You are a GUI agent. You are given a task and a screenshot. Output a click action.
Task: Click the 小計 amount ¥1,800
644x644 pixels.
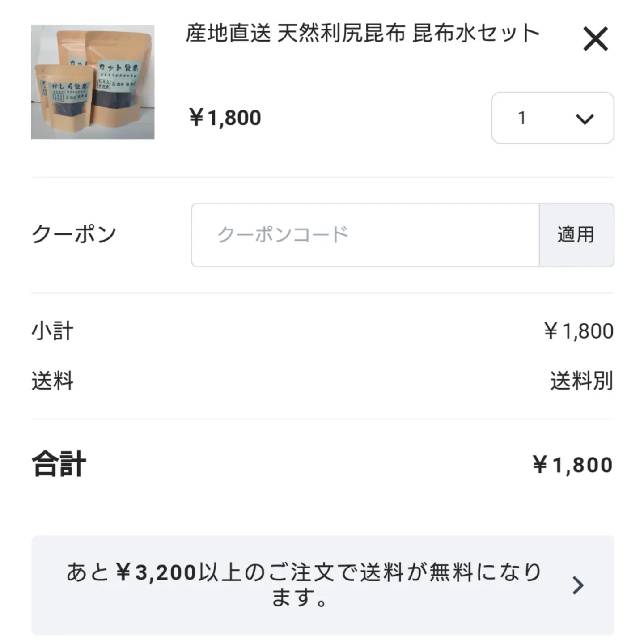tap(578, 331)
